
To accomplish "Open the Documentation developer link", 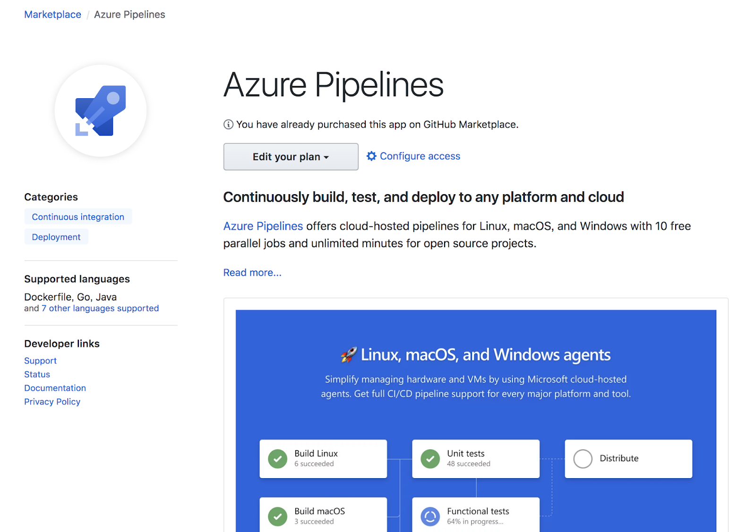I will click(x=55, y=388).
